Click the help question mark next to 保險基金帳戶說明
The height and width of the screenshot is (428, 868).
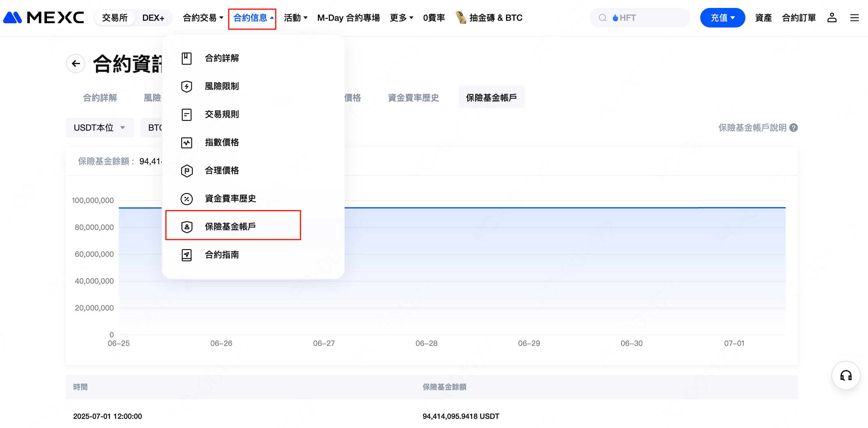click(x=794, y=128)
